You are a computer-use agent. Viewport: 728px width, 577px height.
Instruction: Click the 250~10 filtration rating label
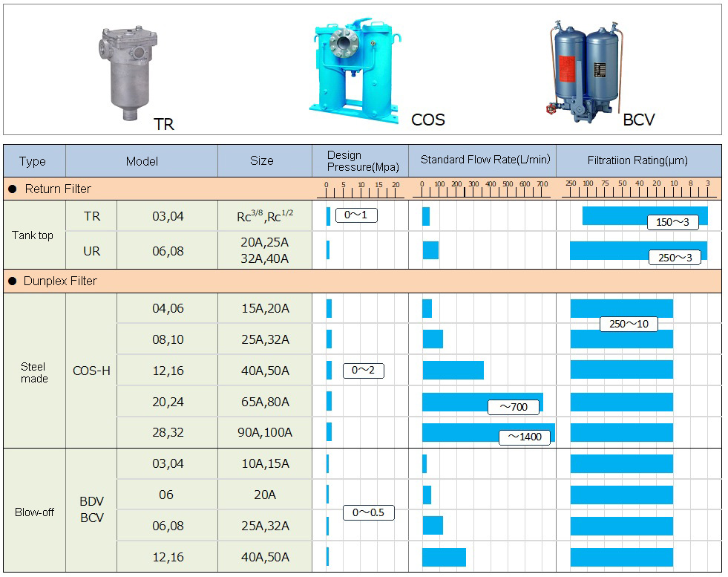click(628, 324)
